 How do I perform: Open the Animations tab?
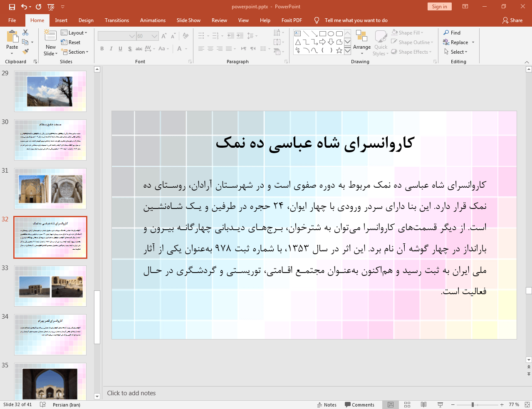pyautogui.click(x=153, y=20)
